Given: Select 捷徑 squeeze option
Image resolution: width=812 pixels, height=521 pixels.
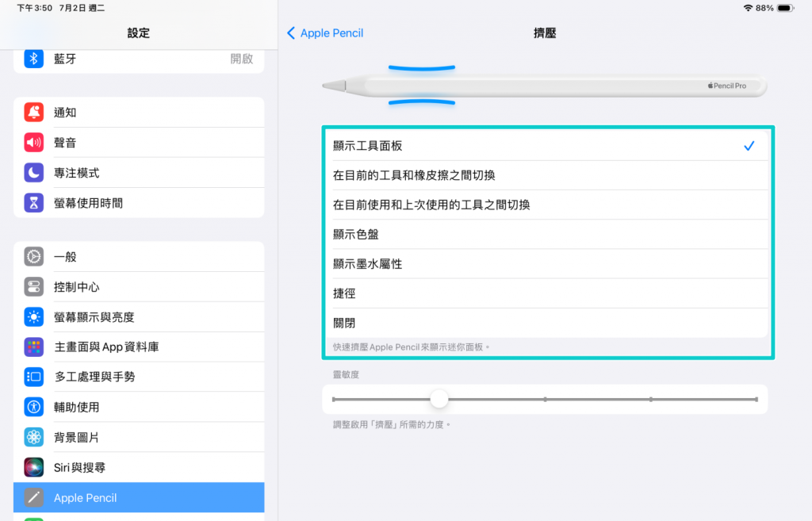Looking at the screenshot, I should [545, 293].
